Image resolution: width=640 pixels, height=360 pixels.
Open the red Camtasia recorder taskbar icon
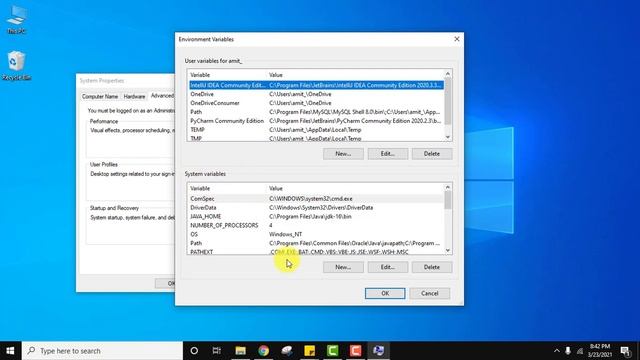356,351
